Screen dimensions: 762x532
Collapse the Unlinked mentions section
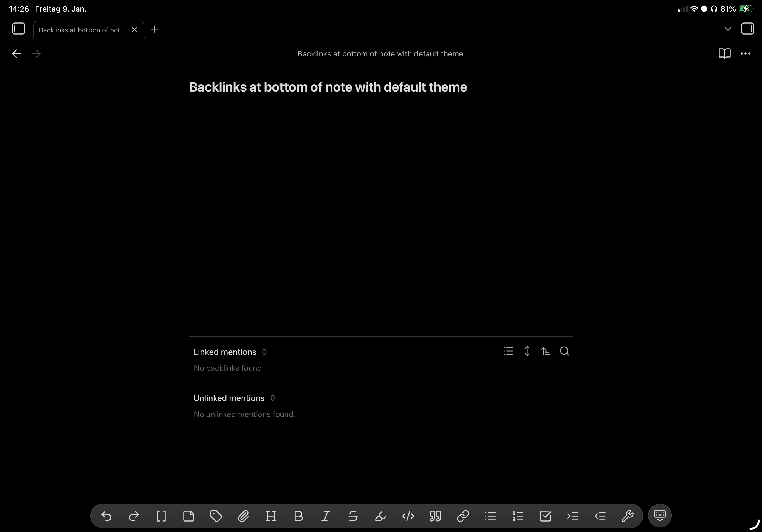click(229, 398)
